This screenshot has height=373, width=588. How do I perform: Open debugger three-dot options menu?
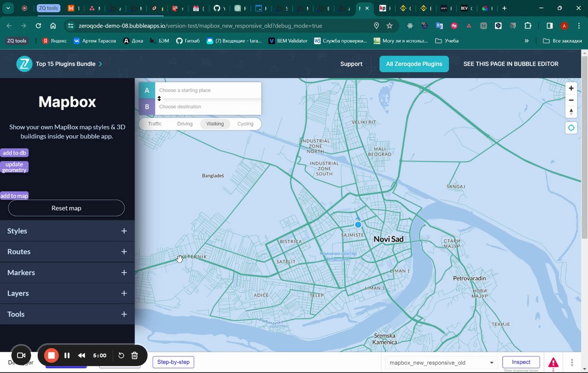(572, 362)
